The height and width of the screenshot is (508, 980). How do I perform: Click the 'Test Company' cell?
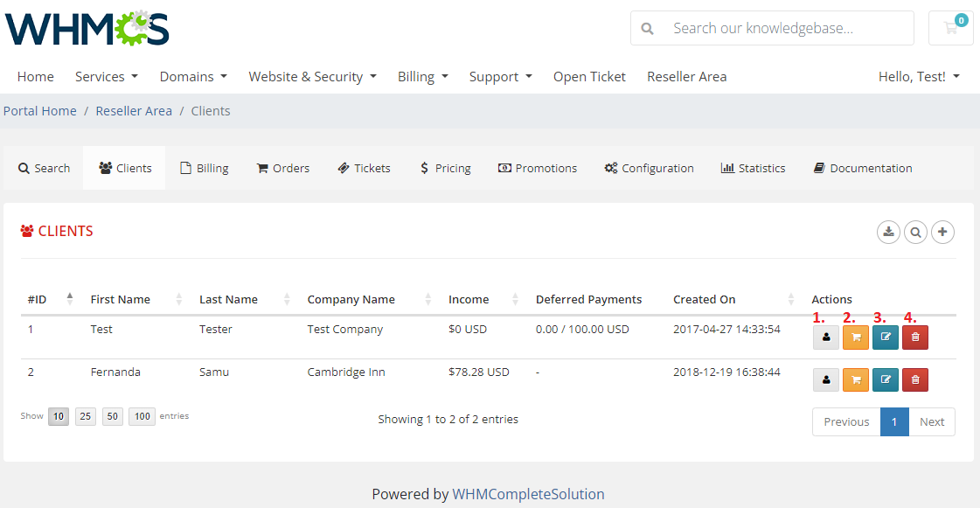345,330
